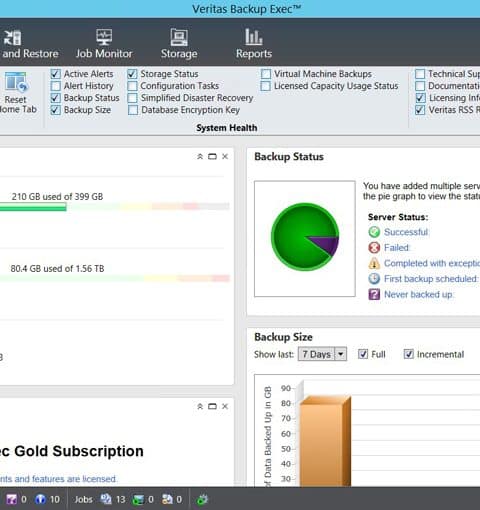Uncheck the Licensing Info checkbox
The width and height of the screenshot is (480, 510).
click(420, 98)
